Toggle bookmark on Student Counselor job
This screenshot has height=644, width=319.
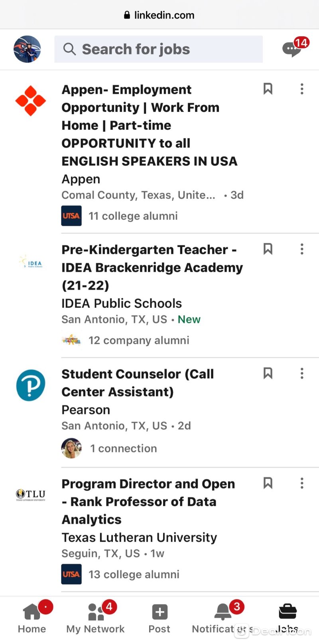268,373
